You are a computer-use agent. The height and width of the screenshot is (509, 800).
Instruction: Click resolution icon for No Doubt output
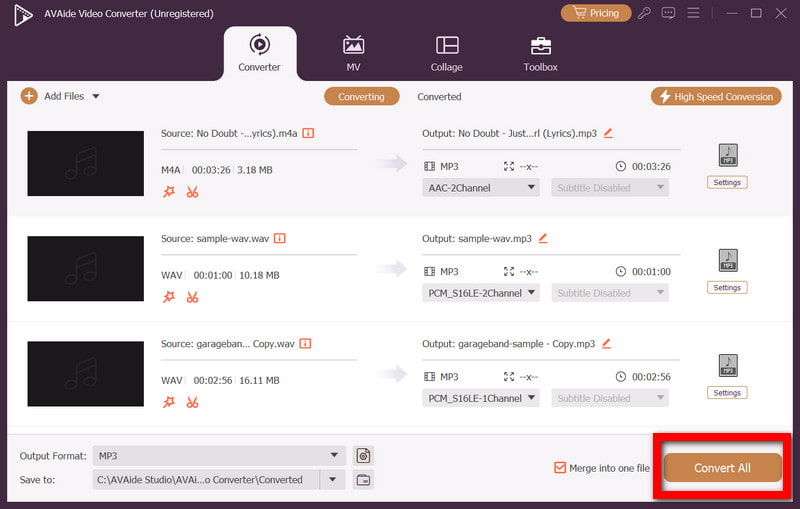tap(509, 166)
